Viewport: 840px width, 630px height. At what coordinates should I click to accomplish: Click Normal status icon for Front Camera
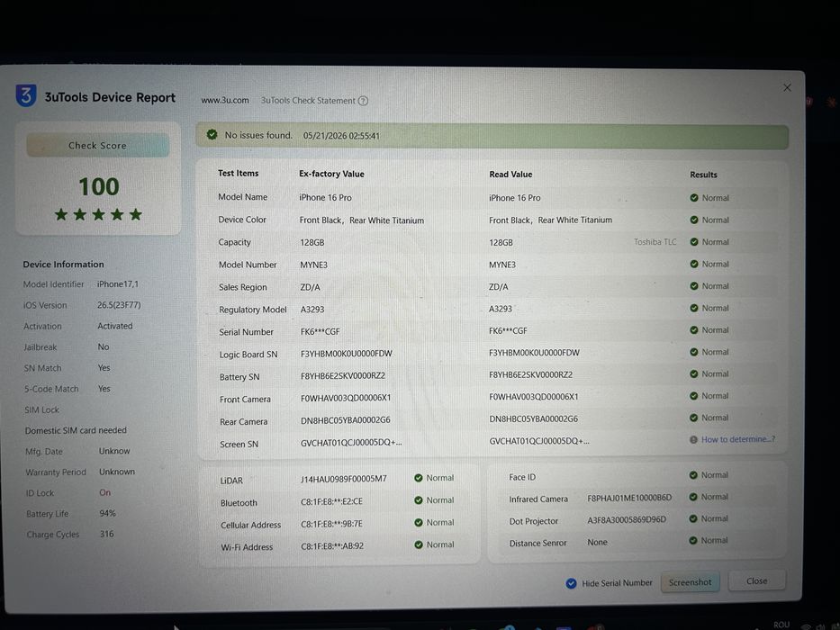click(694, 395)
